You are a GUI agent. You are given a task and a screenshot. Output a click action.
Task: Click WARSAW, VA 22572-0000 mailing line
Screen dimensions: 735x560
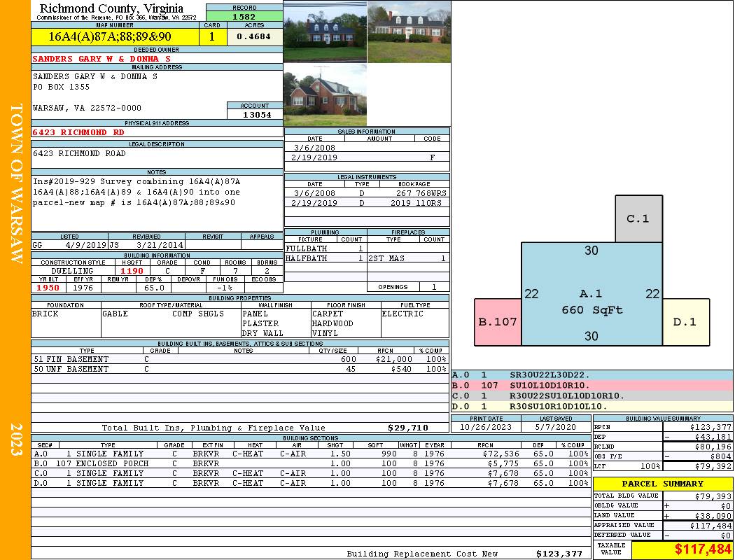point(87,108)
